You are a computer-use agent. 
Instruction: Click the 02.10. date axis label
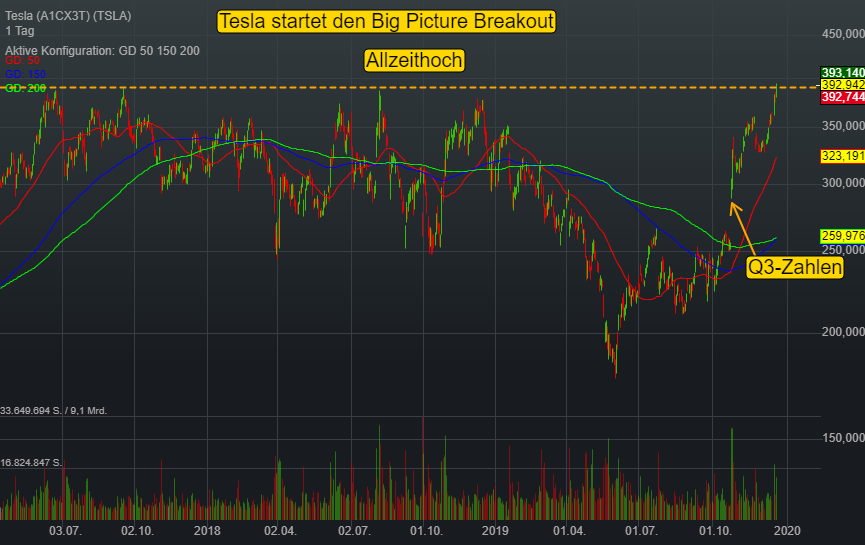(137, 531)
